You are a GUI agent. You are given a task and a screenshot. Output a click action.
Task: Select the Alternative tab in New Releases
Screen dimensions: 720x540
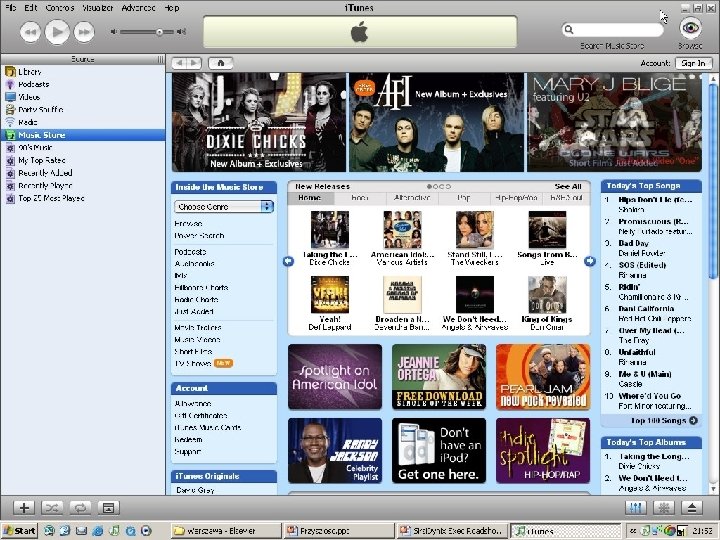[412, 198]
